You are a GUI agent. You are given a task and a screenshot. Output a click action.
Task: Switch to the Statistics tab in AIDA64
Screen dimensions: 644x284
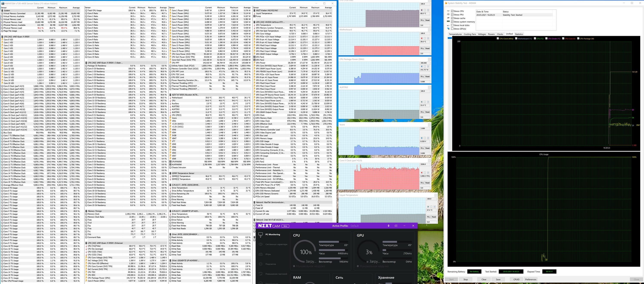519,34
